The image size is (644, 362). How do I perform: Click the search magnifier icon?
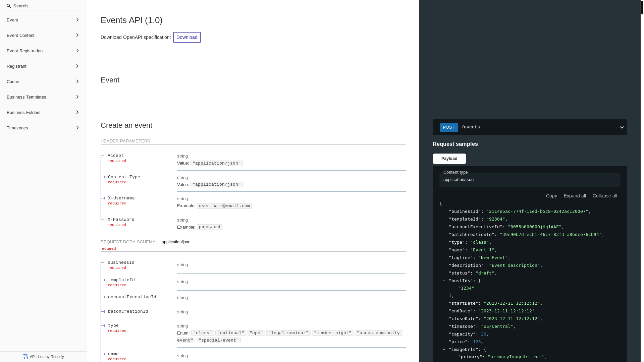(9, 6)
